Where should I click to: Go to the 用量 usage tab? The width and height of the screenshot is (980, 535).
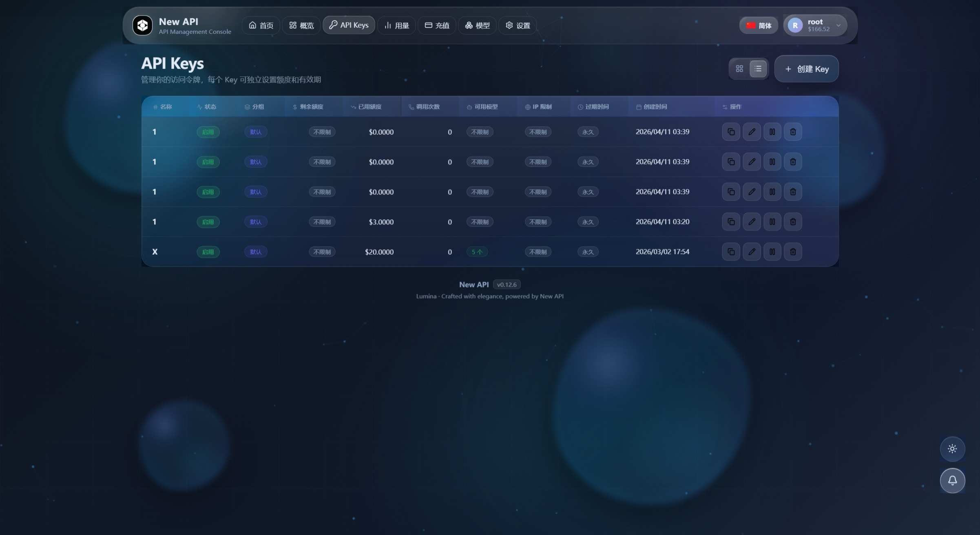[x=396, y=25]
